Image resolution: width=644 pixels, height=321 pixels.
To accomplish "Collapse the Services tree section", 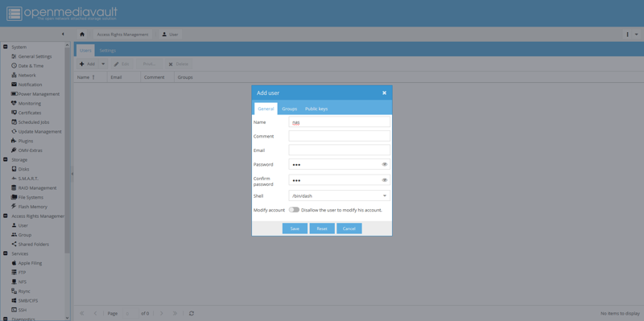I will (x=6, y=253).
